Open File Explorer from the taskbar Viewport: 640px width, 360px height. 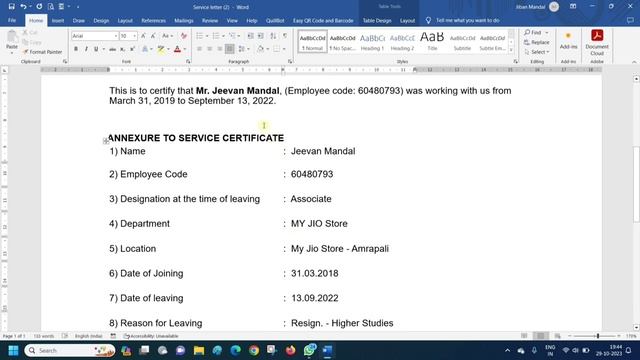pyautogui.click(x=199, y=351)
